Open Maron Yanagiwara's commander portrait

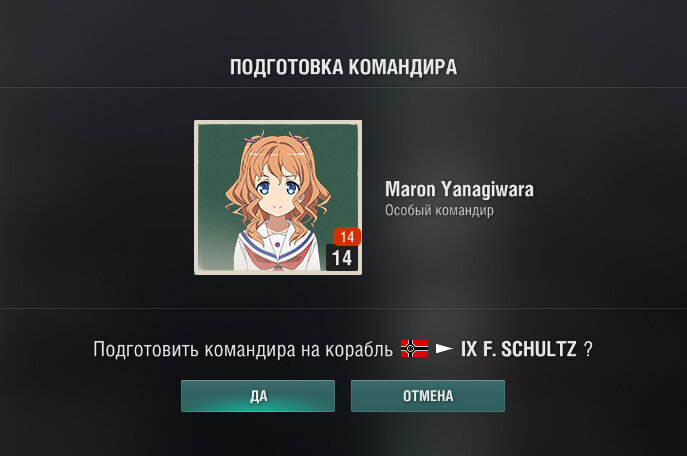(x=278, y=198)
